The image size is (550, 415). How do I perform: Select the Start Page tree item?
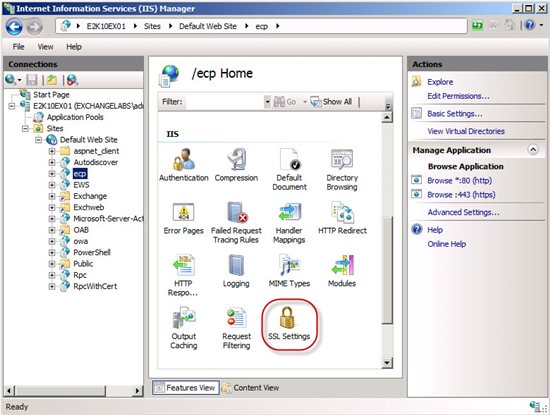pyautogui.click(x=51, y=95)
